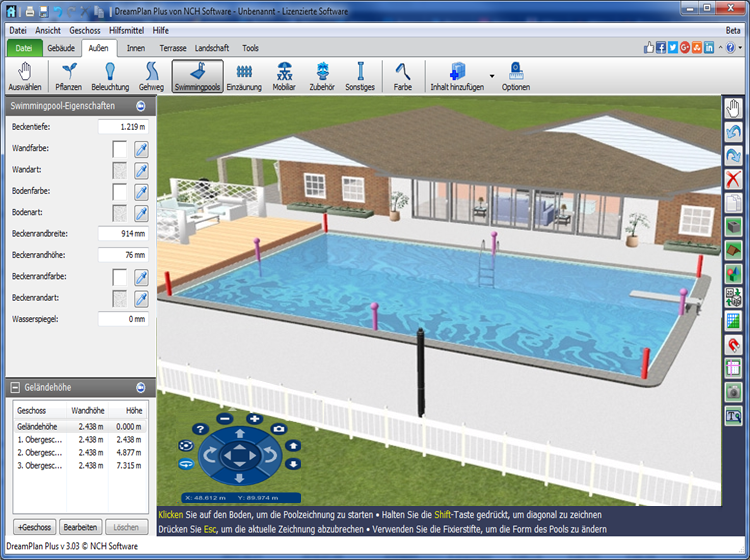Click the redo arrow in right sidebar

coord(733,155)
